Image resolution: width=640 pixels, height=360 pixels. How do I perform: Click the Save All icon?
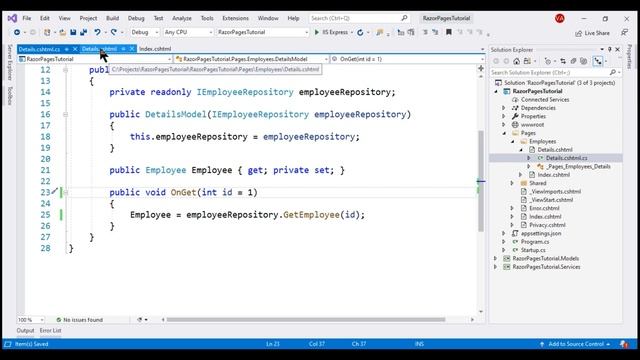click(84, 32)
